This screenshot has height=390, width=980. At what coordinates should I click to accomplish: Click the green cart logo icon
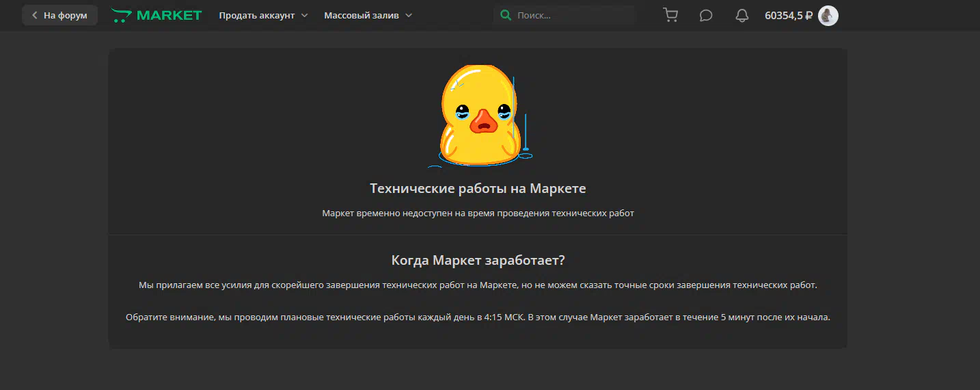point(121,15)
